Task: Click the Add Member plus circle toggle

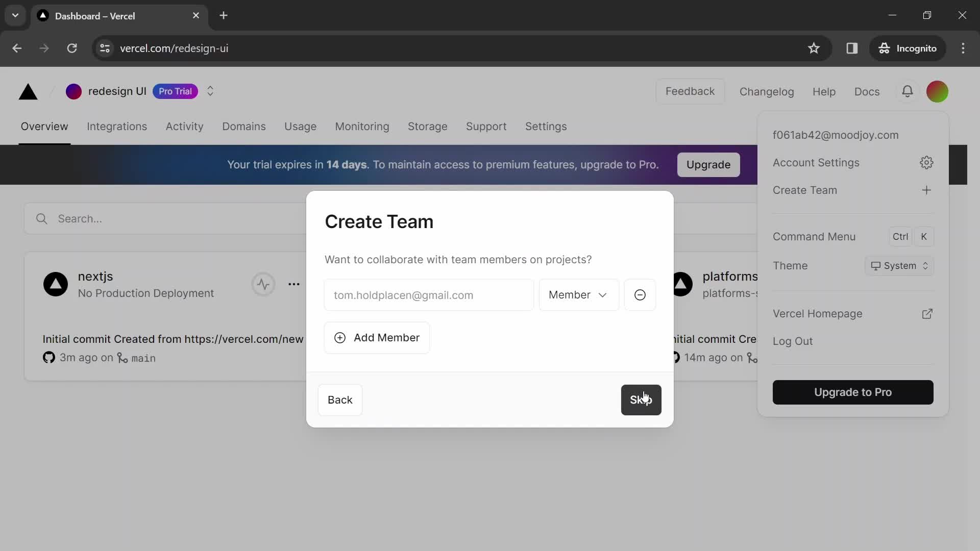Action: click(340, 338)
